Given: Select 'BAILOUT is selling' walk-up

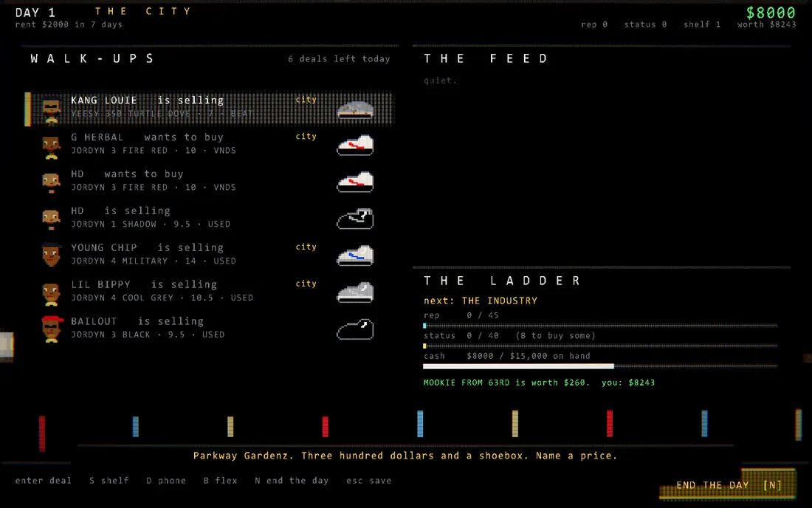Looking at the screenshot, I should coord(210,329).
